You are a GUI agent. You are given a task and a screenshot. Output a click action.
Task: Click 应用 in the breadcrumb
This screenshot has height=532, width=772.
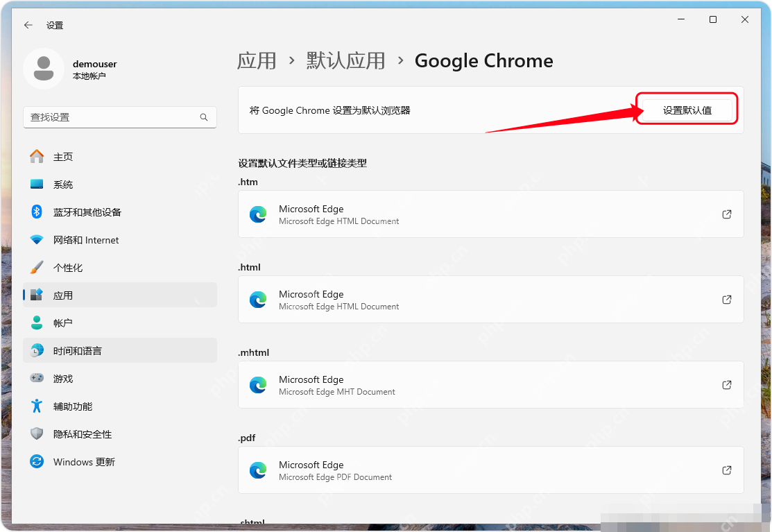tap(257, 60)
